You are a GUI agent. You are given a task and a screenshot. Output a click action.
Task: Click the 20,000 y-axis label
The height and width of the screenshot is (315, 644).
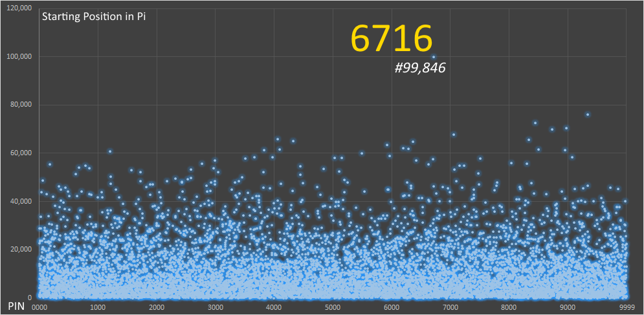click(20, 250)
